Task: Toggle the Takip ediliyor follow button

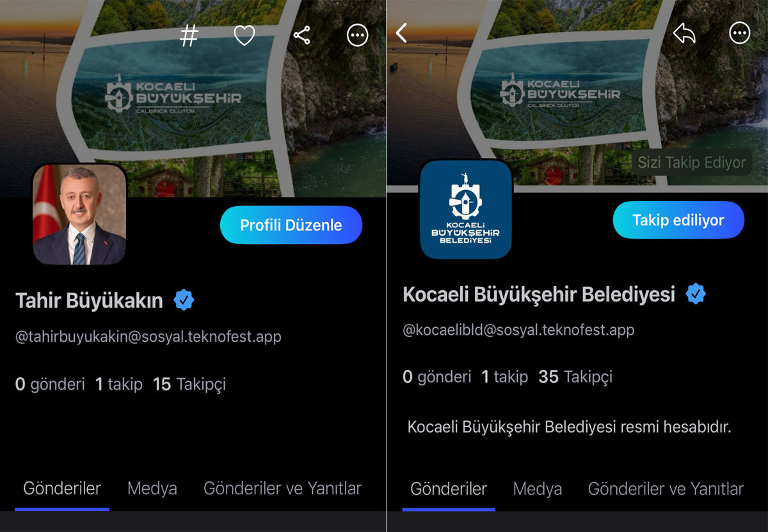Action: click(x=678, y=220)
